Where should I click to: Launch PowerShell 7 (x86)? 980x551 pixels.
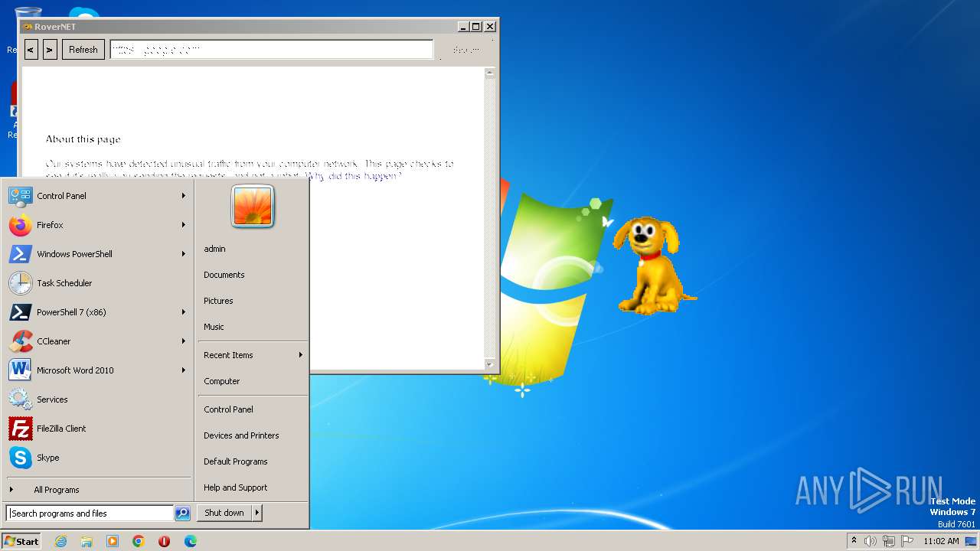97,312
